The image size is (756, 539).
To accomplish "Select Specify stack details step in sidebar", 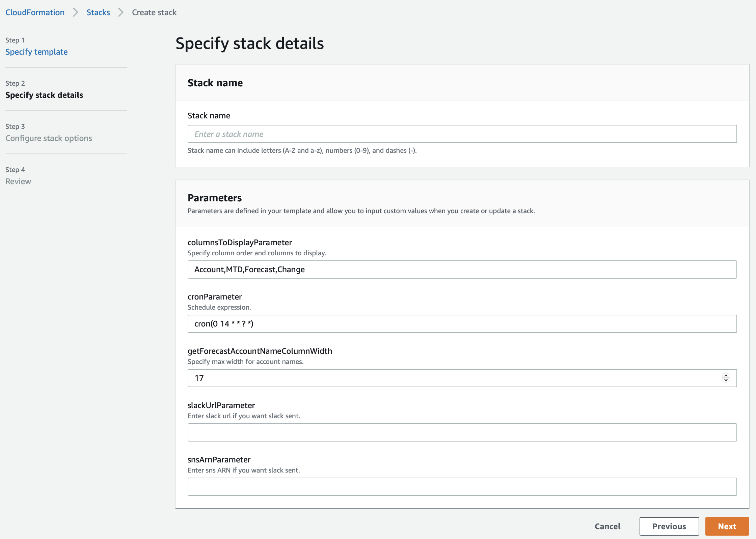I will pos(44,95).
